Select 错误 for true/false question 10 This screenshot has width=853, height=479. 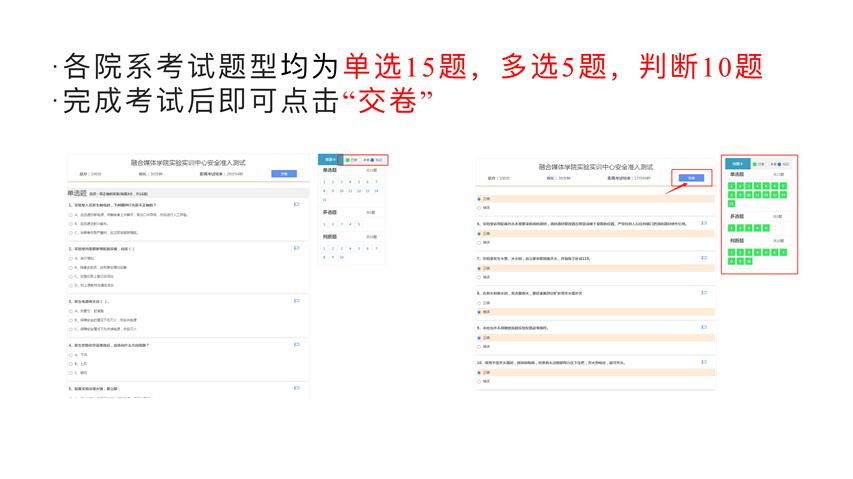[x=479, y=381]
